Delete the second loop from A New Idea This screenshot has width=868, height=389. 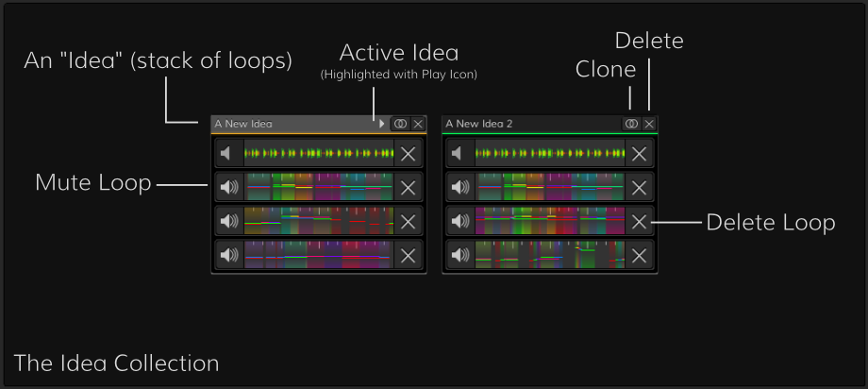pos(408,187)
